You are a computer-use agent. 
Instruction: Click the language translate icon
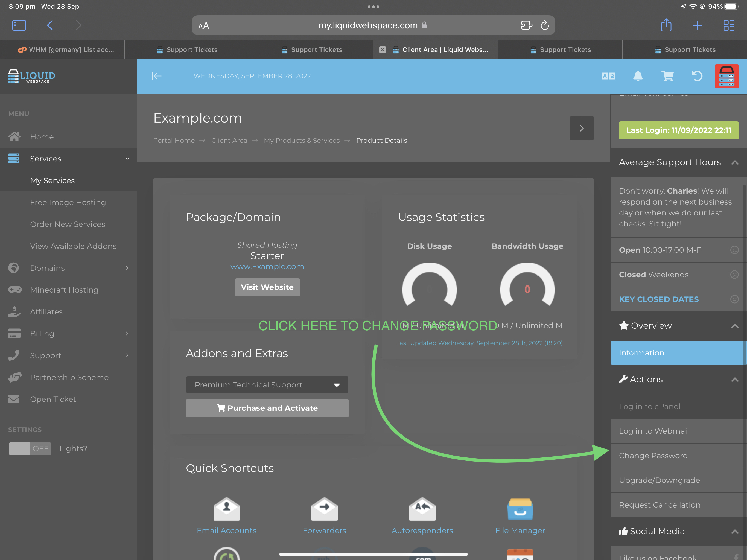(x=609, y=76)
